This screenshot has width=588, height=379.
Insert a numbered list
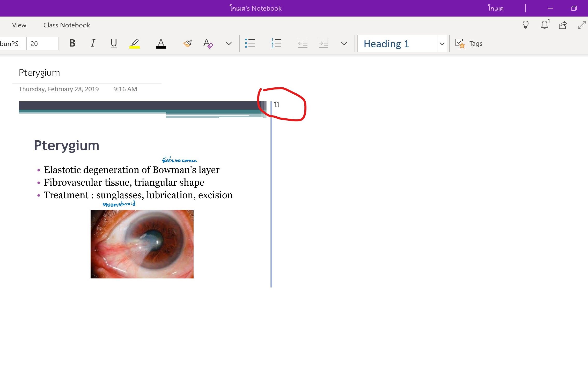pyautogui.click(x=276, y=43)
